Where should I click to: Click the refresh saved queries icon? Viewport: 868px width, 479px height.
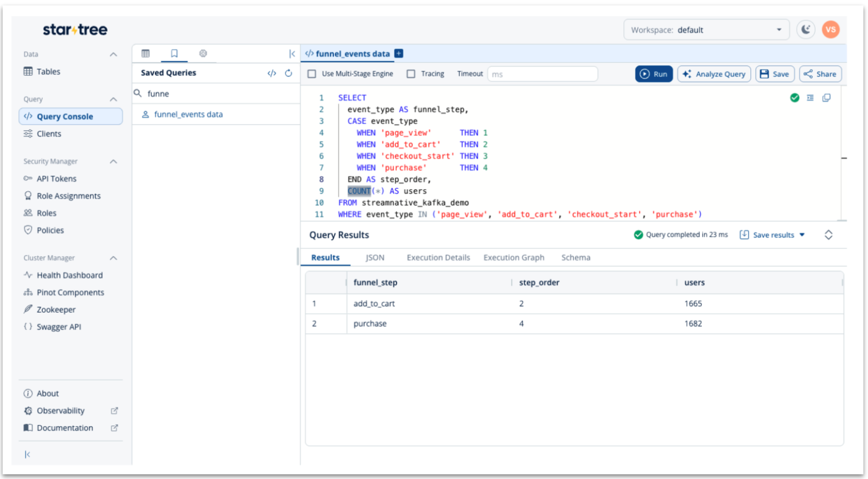tap(288, 73)
